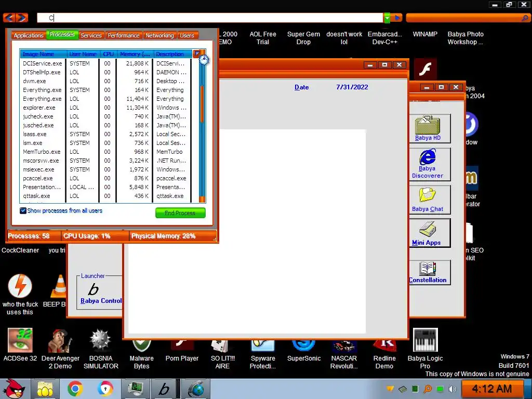Open AOL Free Trial desktop label
The image size is (532, 399).
263,38
